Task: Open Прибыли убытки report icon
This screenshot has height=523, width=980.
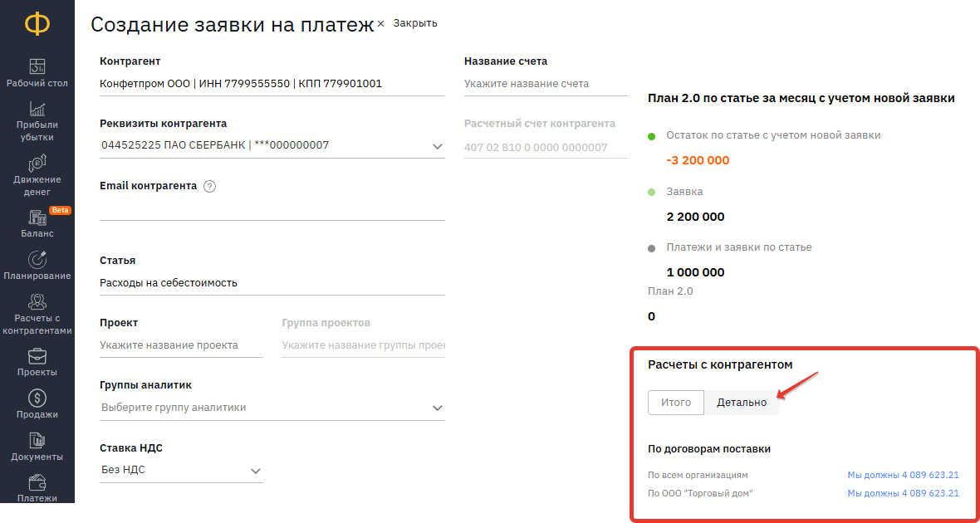Action: coord(37,109)
